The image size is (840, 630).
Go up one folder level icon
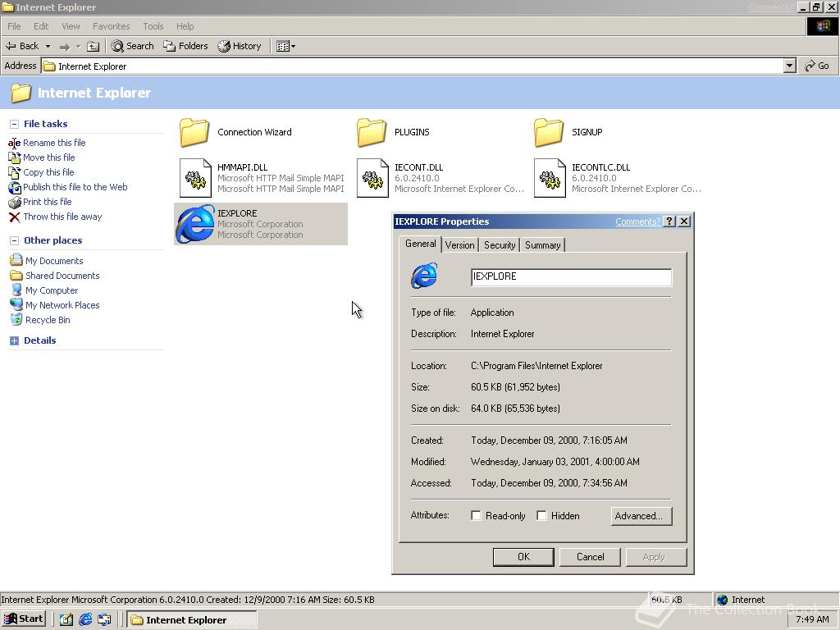pyautogui.click(x=94, y=47)
